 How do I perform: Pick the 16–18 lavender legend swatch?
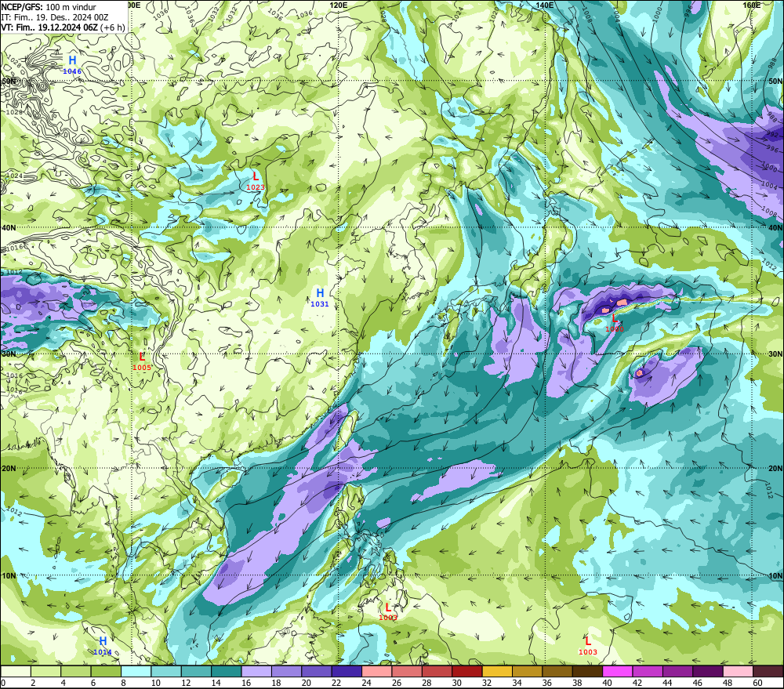pyautogui.click(x=256, y=671)
